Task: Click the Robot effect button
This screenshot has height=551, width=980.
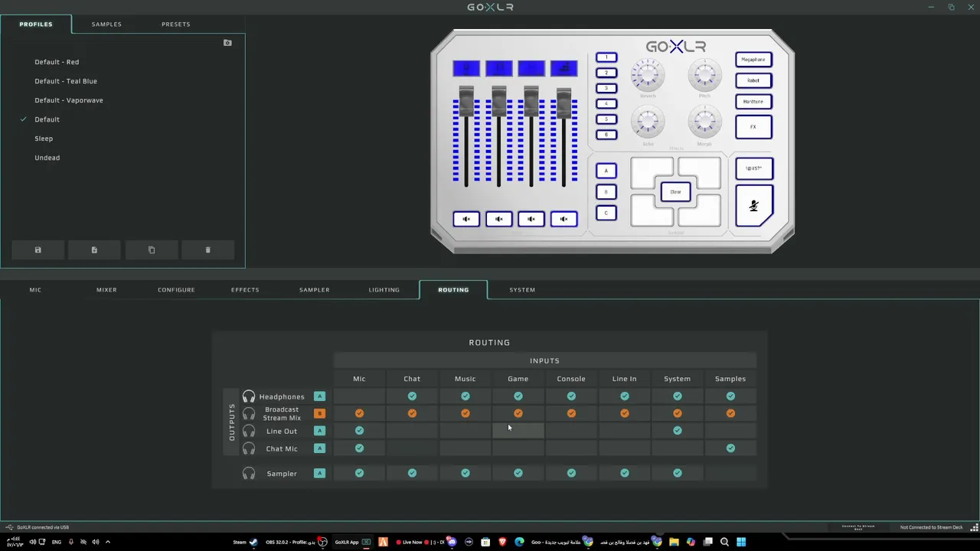Action: click(753, 80)
